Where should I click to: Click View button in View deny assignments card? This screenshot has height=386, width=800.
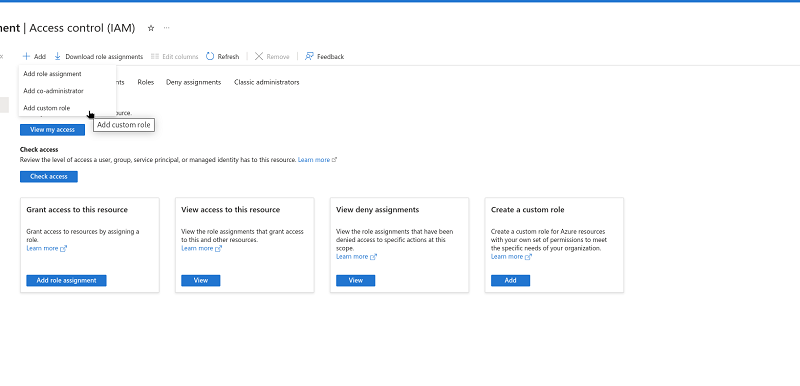[356, 280]
